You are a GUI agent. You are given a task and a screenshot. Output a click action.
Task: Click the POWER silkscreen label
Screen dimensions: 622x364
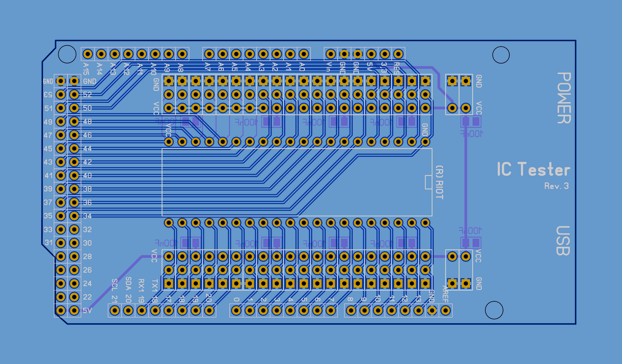[x=564, y=98]
